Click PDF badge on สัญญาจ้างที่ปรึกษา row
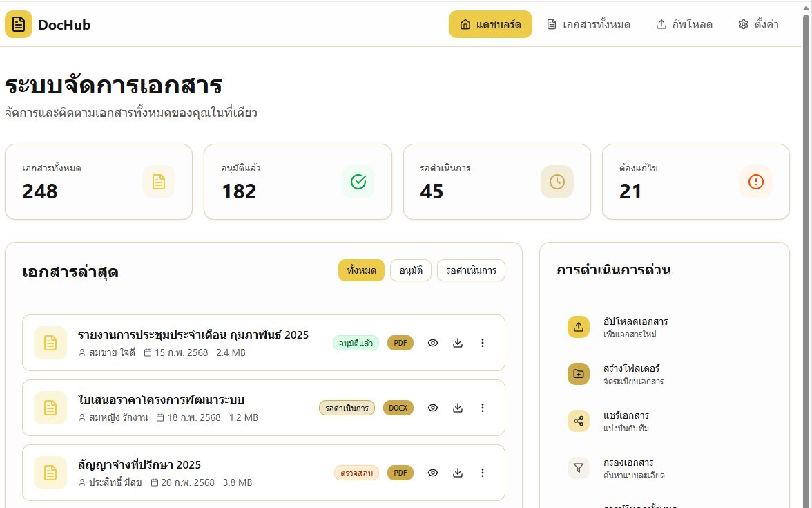Viewport: 812px width, 508px height. point(400,473)
